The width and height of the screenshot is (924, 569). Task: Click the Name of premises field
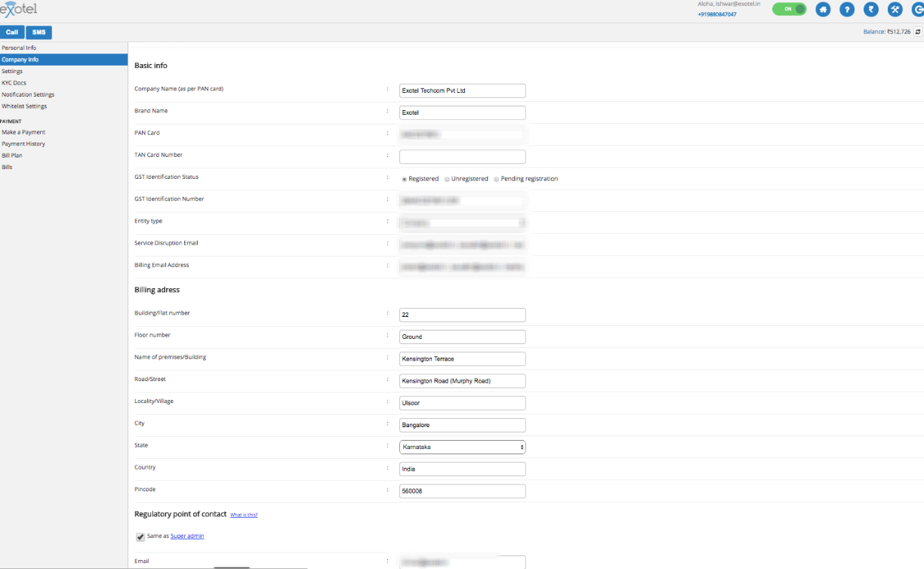(x=462, y=358)
